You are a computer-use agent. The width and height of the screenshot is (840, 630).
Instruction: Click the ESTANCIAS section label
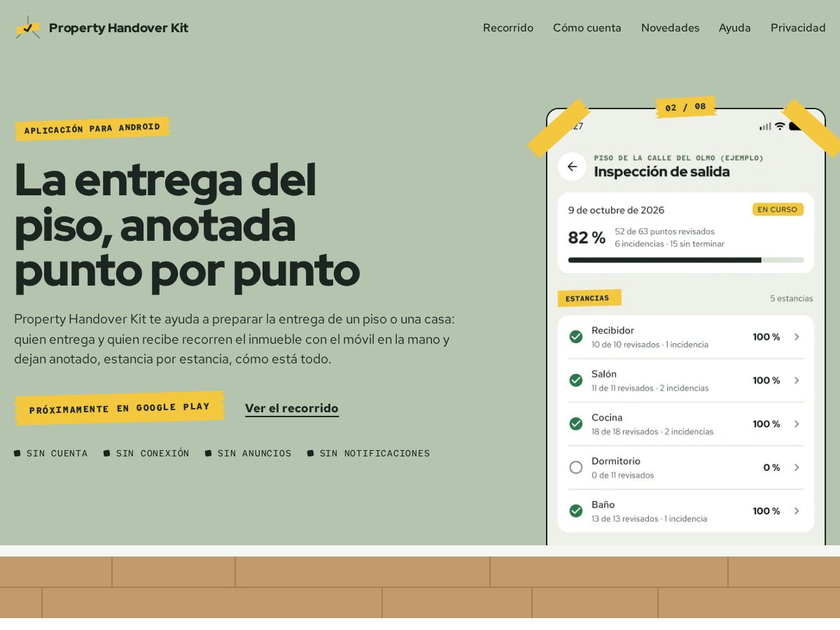[589, 298]
